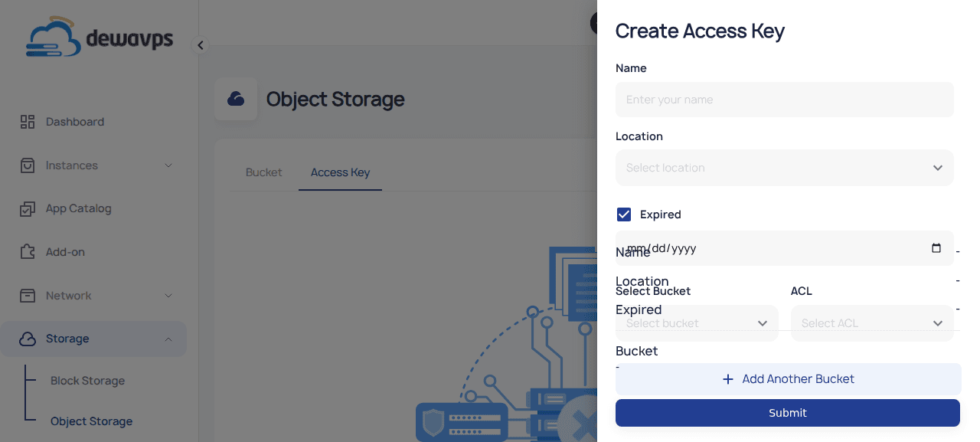Switch to the Bucket tab
Screen dimensions: 980x442
tap(263, 172)
